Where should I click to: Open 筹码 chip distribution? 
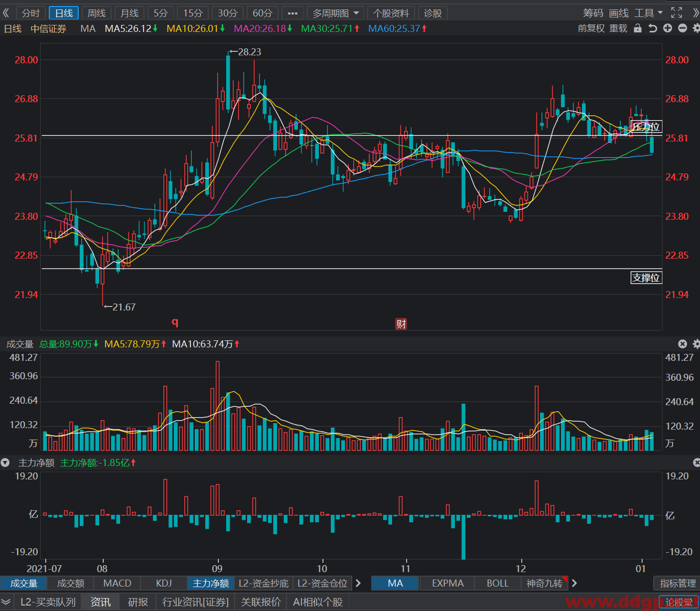pyautogui.click(x=593, y=13)
